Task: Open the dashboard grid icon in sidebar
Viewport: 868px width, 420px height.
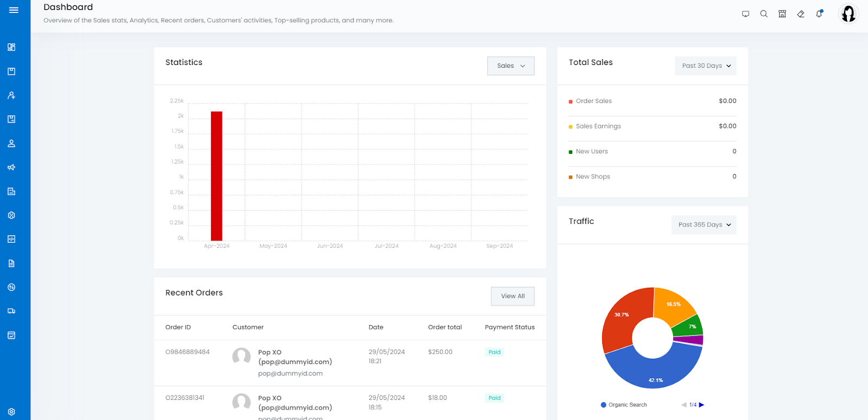Action: [x=11, y=47]
